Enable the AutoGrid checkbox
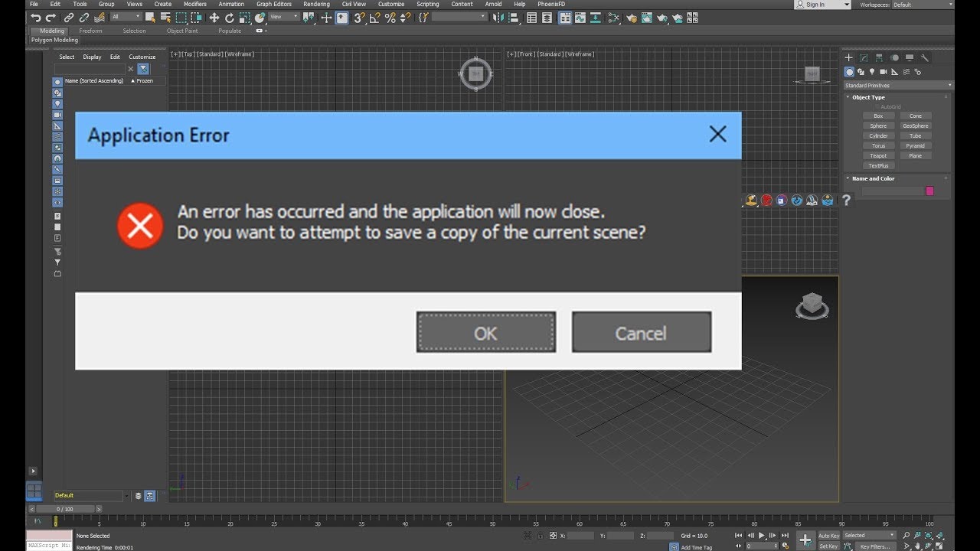 [x=877, y=106]
